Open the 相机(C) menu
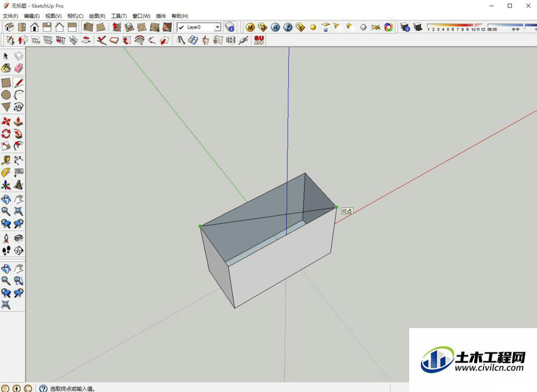The width and height of the screenshot is (537, 392). pyautogui.click(x=75, y=16)
